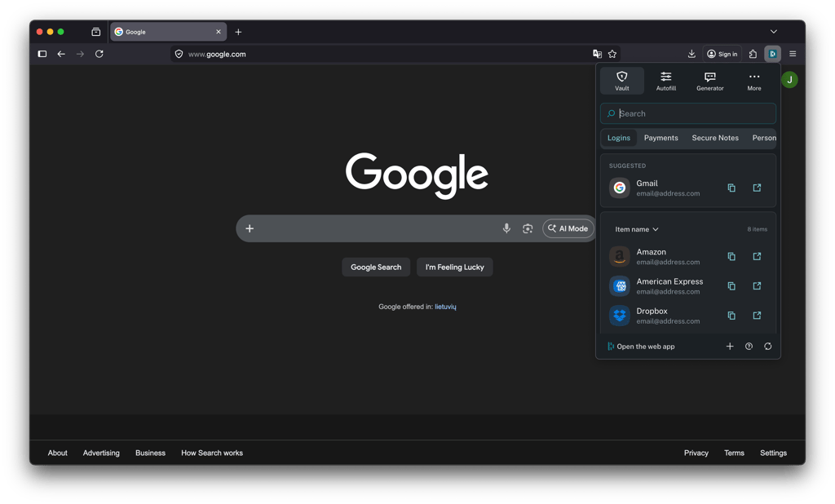Select the partially visible Personal category
Viewport: 835px width, 504px height.
tap(763, 138)
